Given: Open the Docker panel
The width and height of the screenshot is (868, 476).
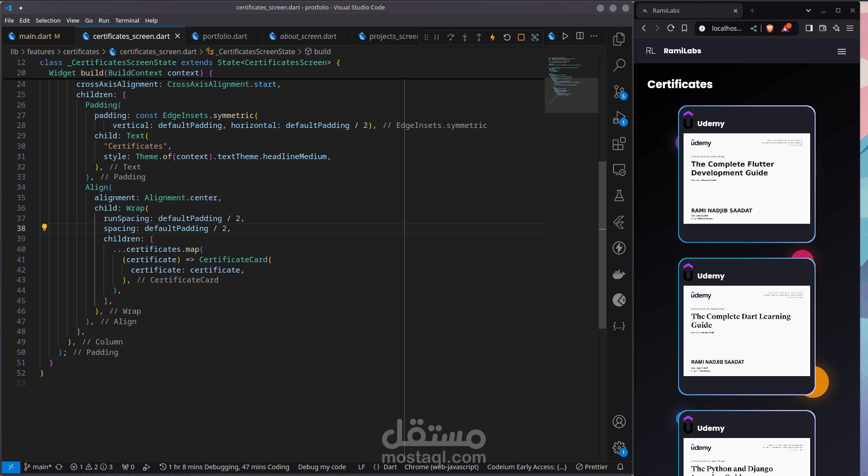Looking at the screenshot, I should (x=619, y=274).
